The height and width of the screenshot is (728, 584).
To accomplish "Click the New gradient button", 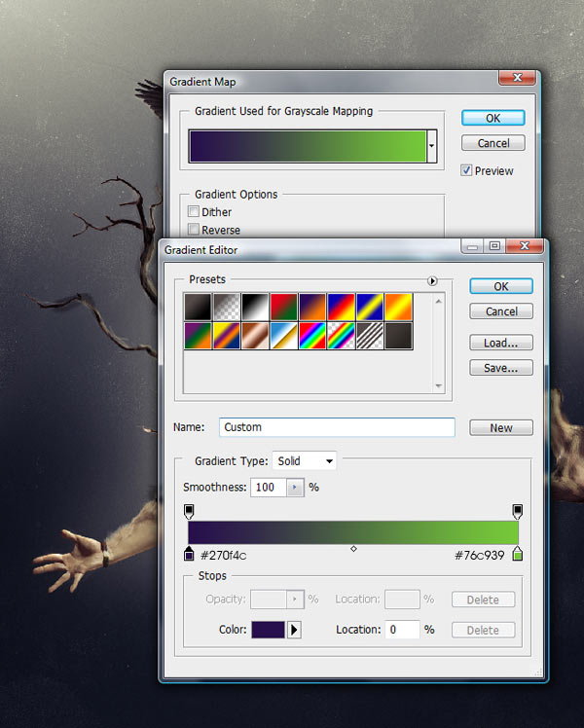I will 501,427.
